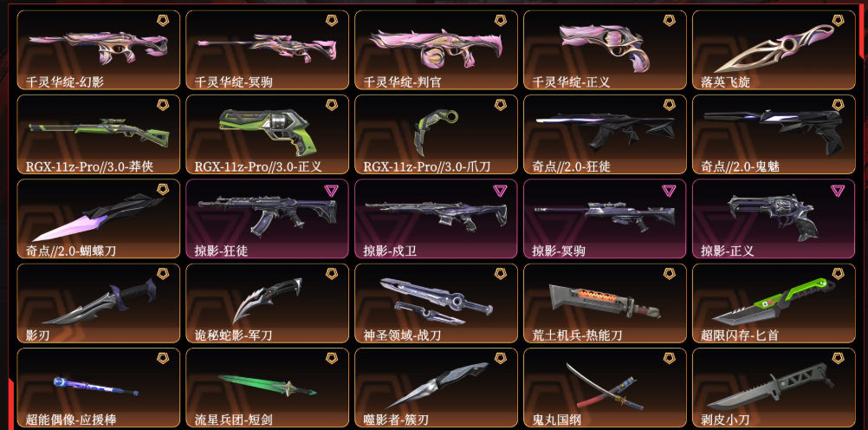Select the RGX-11z-Pro//3.0-莽侠 skin
The height and width of the screenshot is (430, 868).
(99, 134)
